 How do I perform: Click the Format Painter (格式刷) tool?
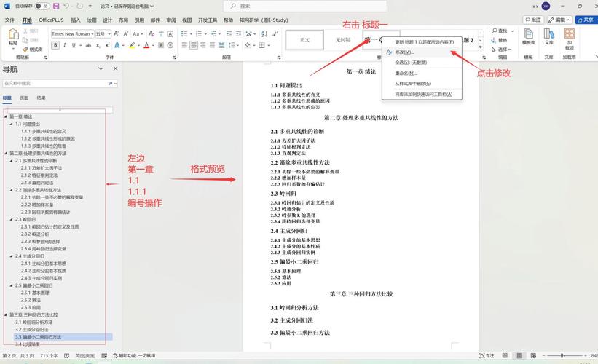point(33,50)
